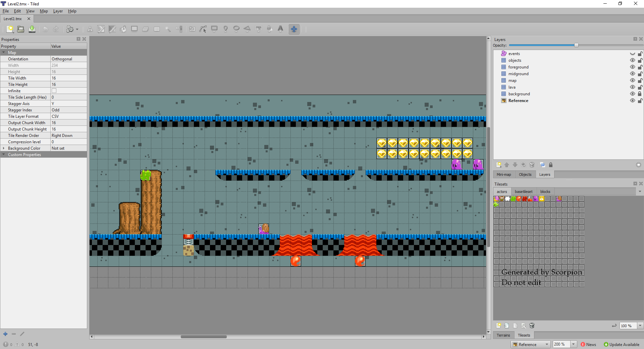
Task: Switch to the Objects tab
Action: click(525, 174)
